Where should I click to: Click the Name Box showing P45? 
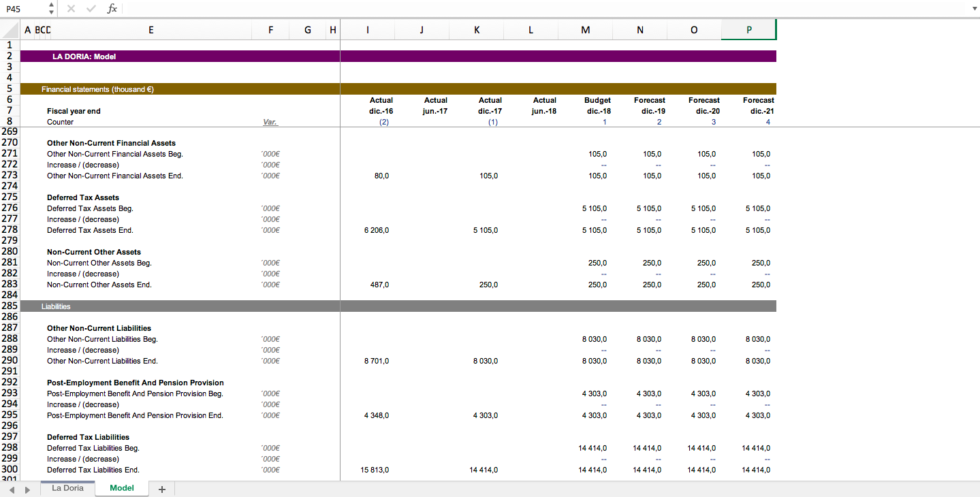pyautogui.click(x=25, y=9)
